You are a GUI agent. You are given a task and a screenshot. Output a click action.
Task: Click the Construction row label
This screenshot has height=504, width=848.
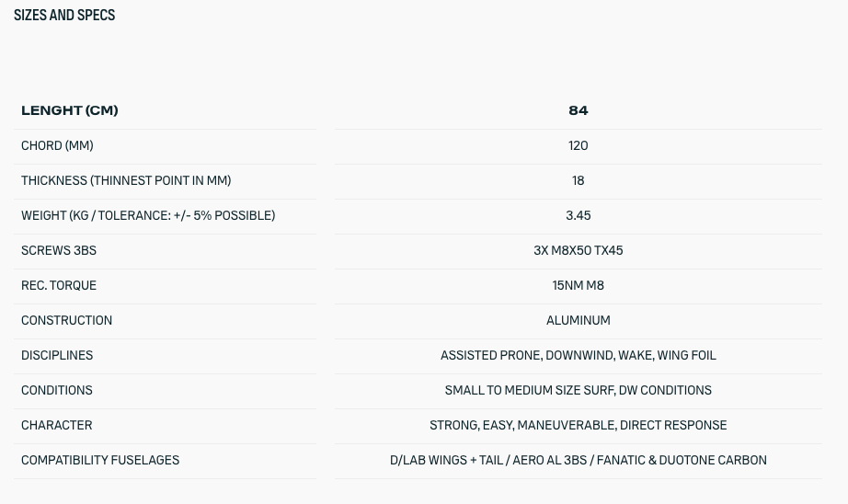(66, 320)
